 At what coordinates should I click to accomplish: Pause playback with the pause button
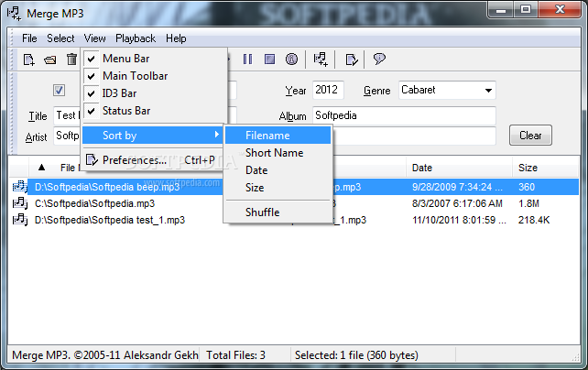point(247,60)
